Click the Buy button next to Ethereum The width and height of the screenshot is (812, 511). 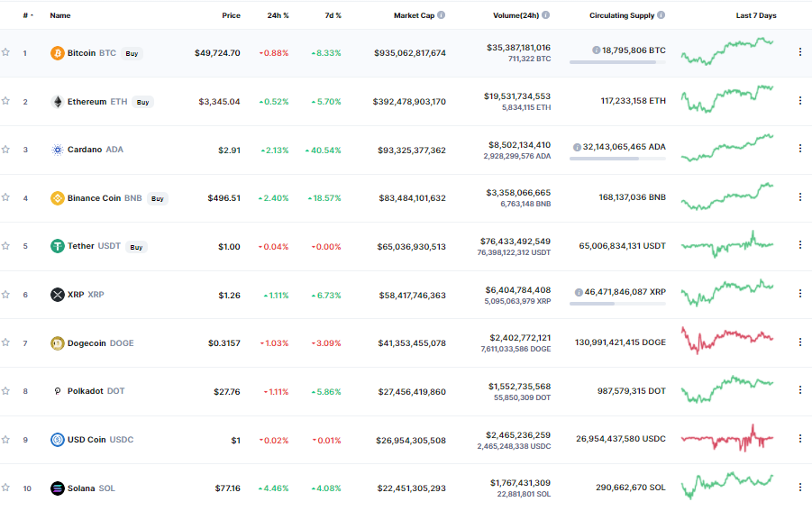coord(143,102)
